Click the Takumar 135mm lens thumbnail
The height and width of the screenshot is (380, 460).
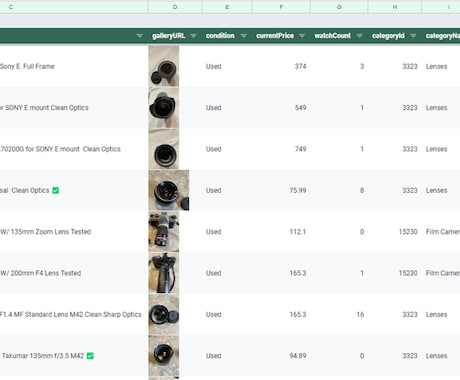[164, 355]
